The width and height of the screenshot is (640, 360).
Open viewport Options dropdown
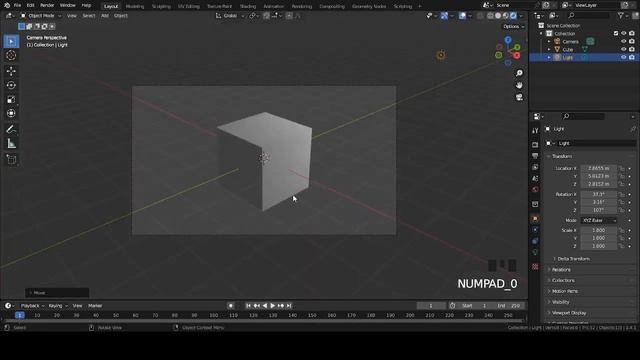[513, 27]
